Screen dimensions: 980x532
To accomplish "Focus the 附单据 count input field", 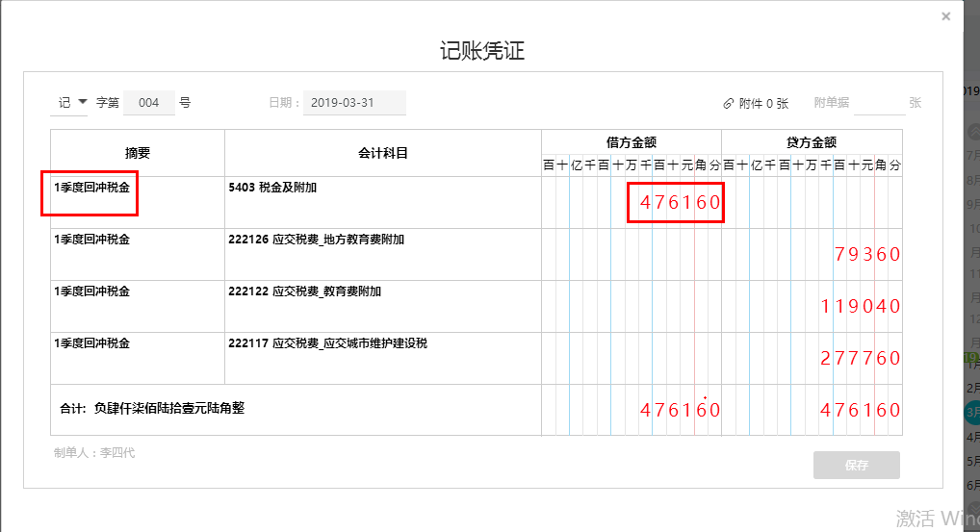I will pyautogui.click(x=879, y=103).
